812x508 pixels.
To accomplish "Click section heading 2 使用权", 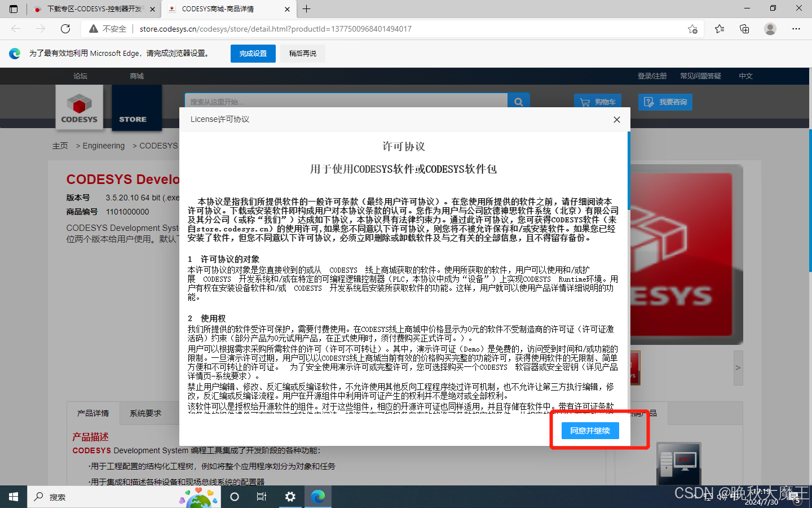I will pos(207,318).
